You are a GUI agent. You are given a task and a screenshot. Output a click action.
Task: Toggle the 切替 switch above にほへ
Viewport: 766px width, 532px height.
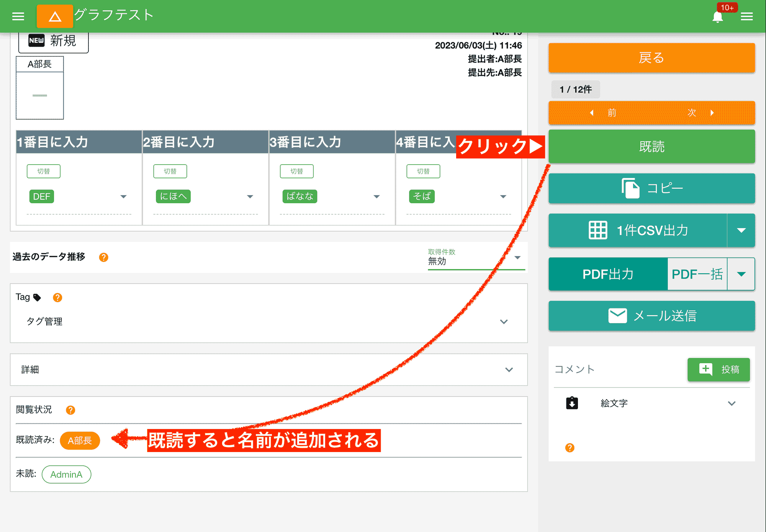pos(170,171)
